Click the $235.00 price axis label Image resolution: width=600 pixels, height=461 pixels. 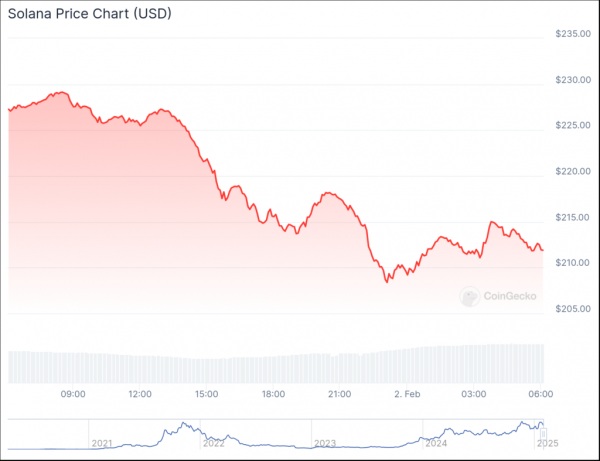[x=573, y=34]
